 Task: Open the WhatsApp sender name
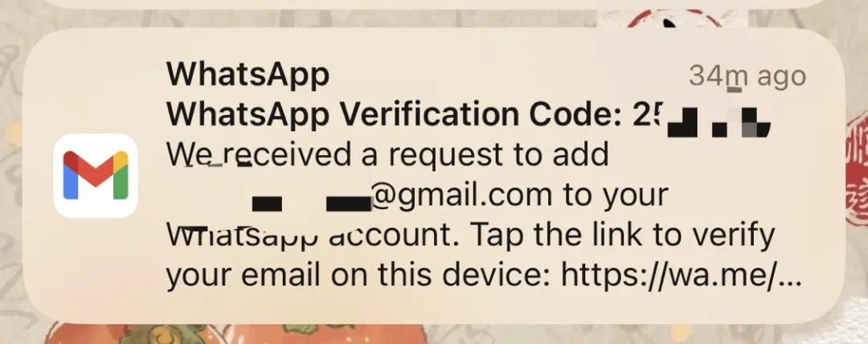coord(248,75)
